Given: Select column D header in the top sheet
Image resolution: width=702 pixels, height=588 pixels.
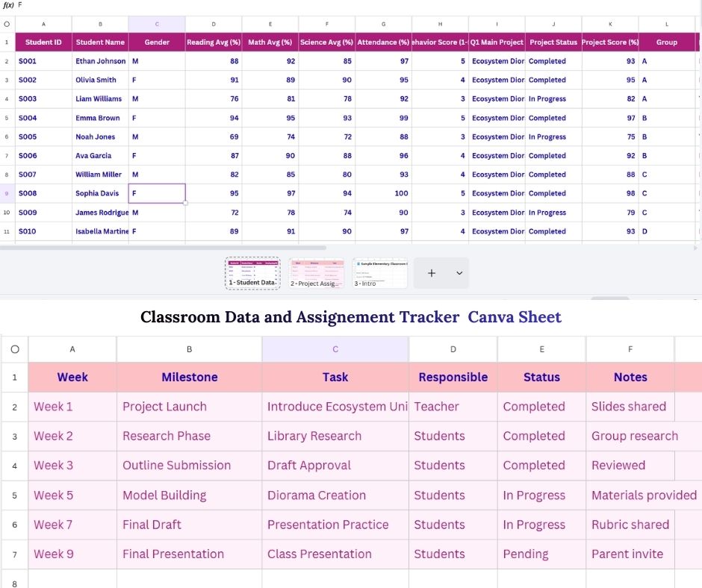Looking at the screenshot, I should [214, 24].
